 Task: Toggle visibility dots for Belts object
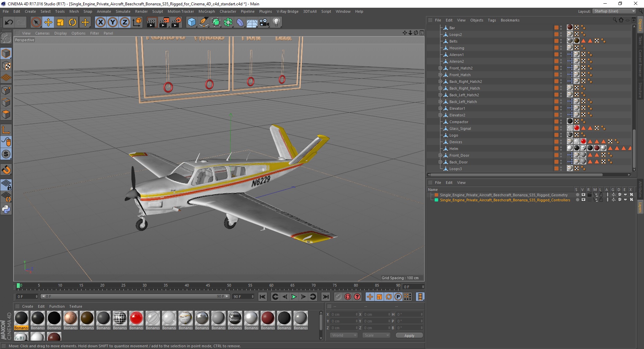(561, 41)
